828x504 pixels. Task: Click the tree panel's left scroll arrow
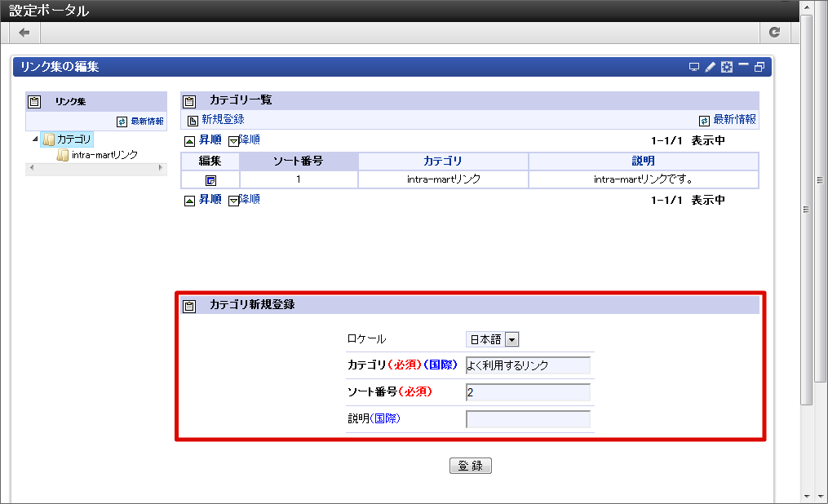pyautogui.click(x=32, y=168)
